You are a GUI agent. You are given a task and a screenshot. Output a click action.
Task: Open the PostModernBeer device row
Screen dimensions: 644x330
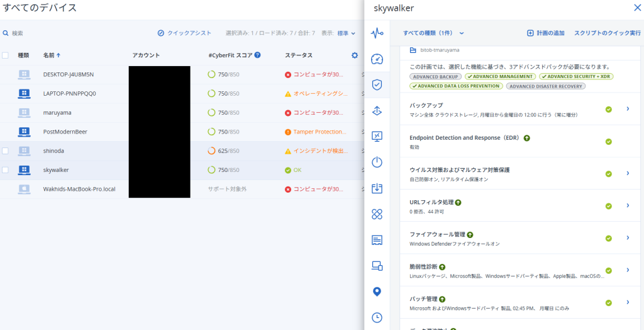click(x=182, y=132)
